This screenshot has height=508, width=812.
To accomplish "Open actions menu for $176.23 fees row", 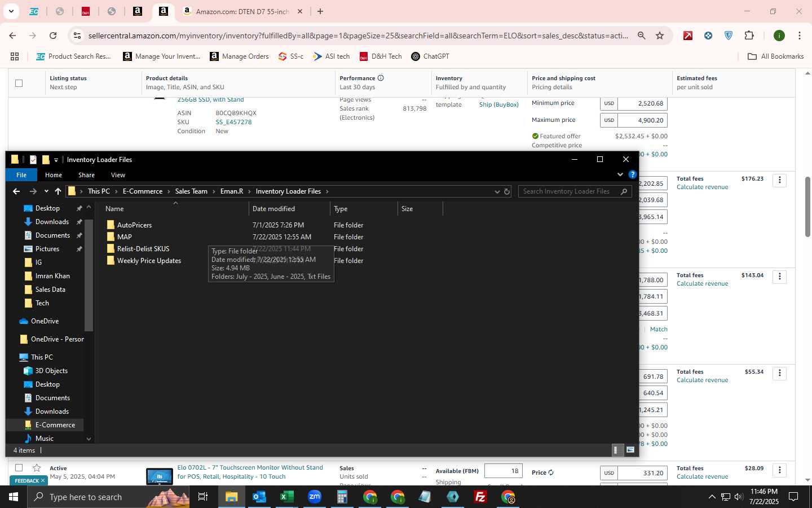I will pyautogui.click(x=780, y=180).
